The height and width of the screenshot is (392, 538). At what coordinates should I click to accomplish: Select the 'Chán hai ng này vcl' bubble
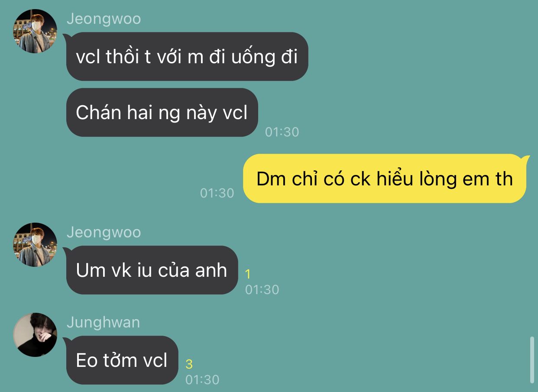coord(162,112)
